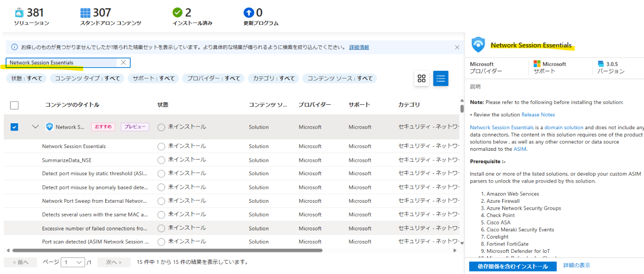Viewport: 644px width, 274px height.
Task: Click the horizontal scrollbar left arrow
Action: click(x=8, y=251)
